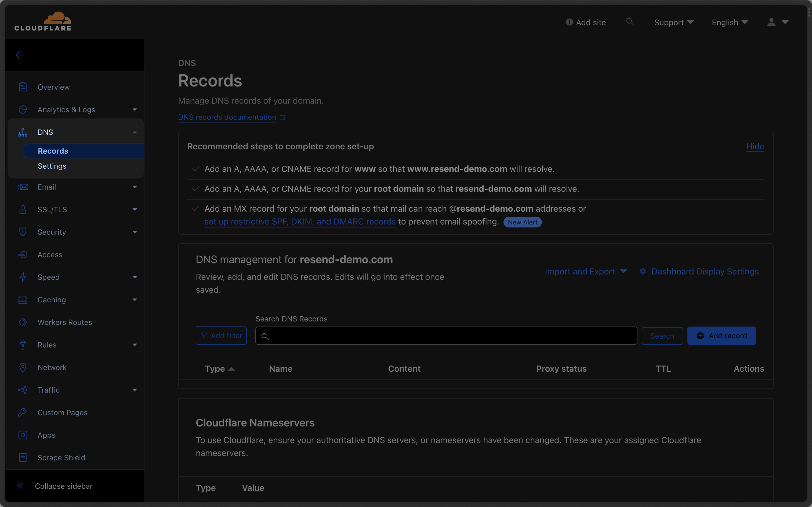Click the Collapse sidebar label
Viewport: 812px width, 507px height.
click(x=64, y=486)
